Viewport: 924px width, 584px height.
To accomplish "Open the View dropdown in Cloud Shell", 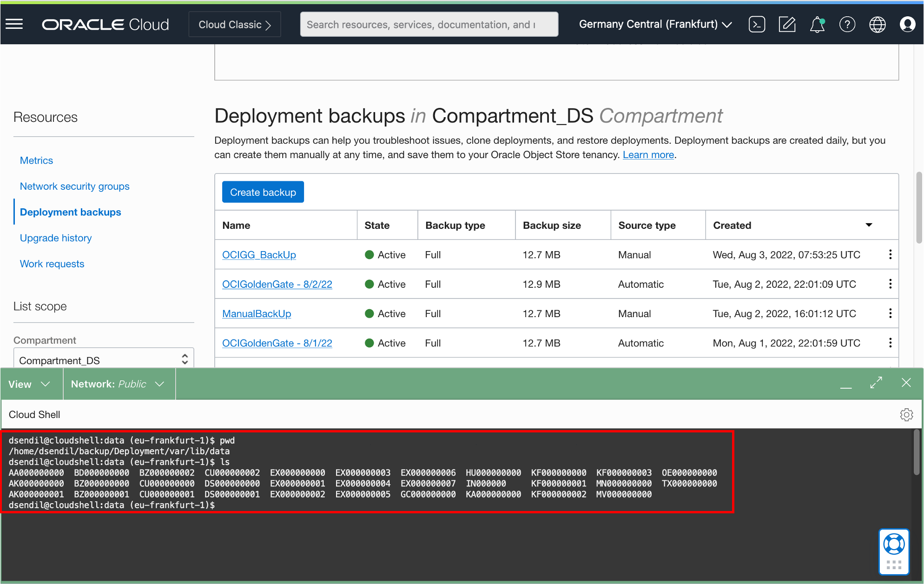I will 30,384.
